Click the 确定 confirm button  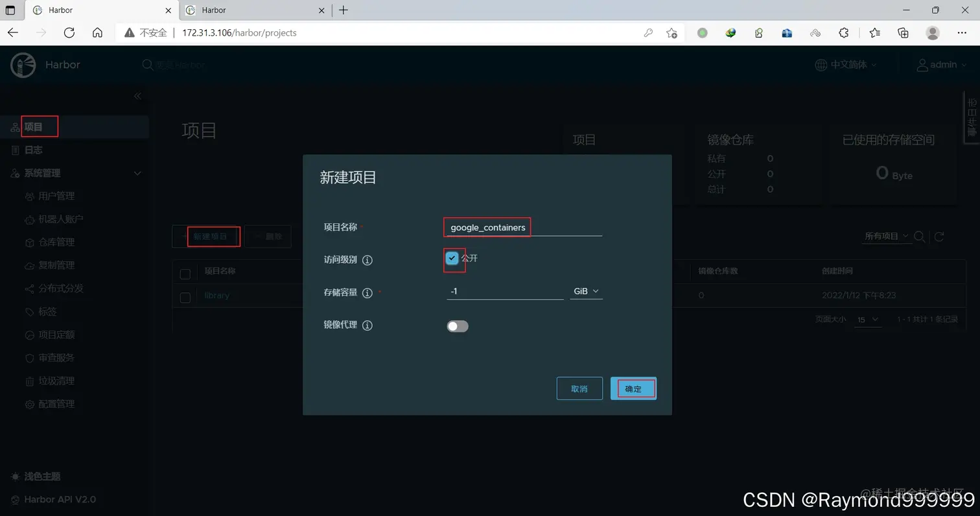(x=632, y=388)
